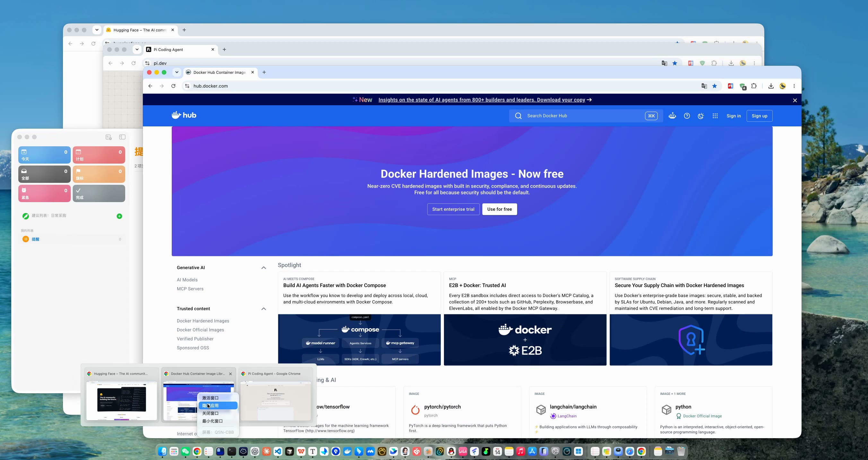Viewport: 868px width, 460px height.
Task: Open the 完成 smart list in Reminders
Action: [99, 193]
